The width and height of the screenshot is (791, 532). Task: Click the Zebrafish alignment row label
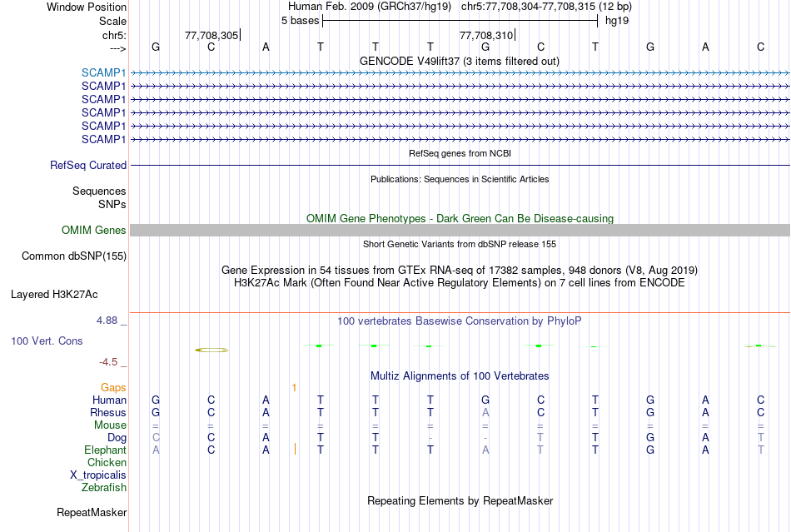click(x=104, y=488)
